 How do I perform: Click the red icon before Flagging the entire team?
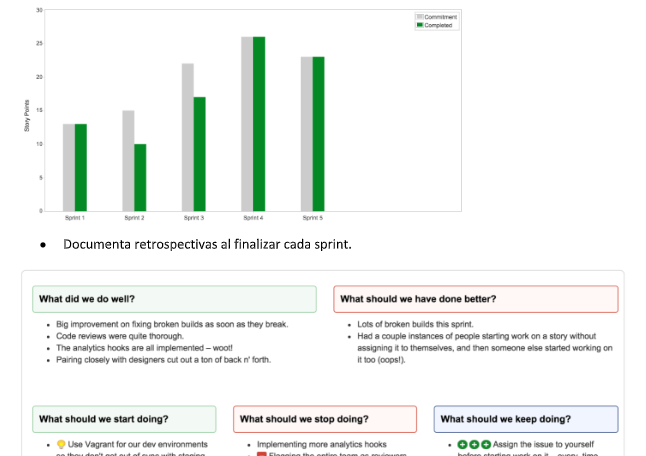click(262, 454)
